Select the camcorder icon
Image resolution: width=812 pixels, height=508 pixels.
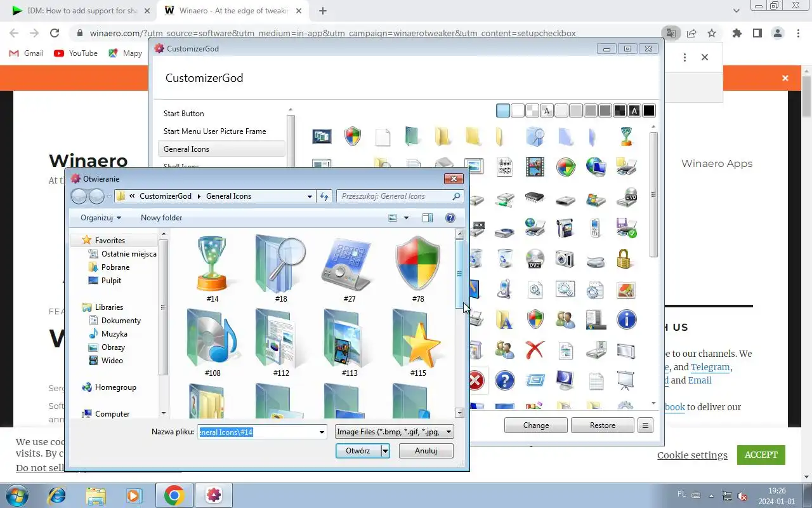pos(565,227)
